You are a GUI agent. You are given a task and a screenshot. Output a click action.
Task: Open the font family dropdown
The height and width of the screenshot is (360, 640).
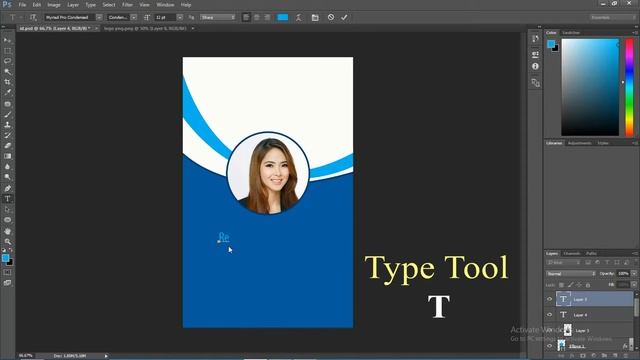[99, 17]
